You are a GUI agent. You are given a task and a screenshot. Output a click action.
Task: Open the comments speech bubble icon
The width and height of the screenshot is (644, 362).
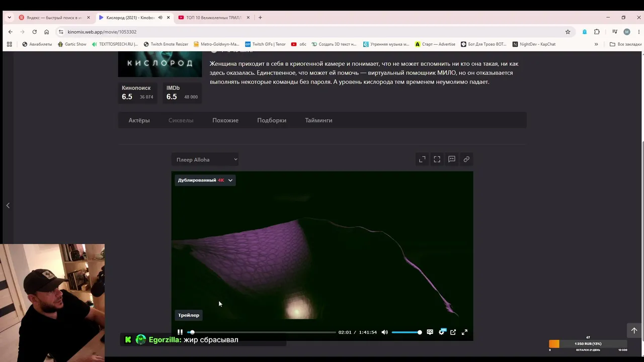pos(452,159)
